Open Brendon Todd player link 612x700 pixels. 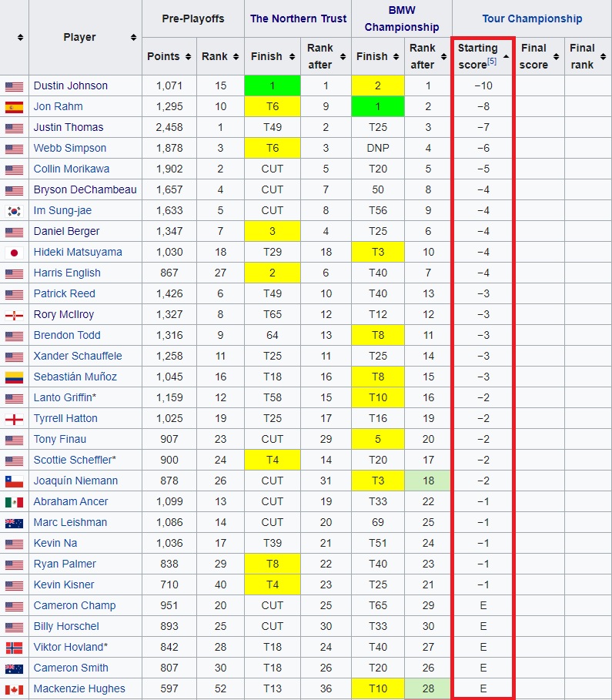tap(67, 335)
